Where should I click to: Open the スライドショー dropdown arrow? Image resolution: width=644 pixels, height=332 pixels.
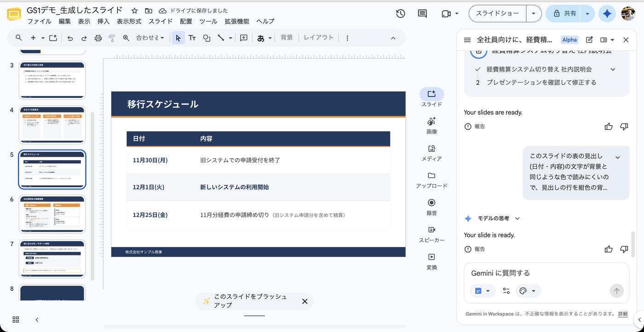(x=534, y=14)
